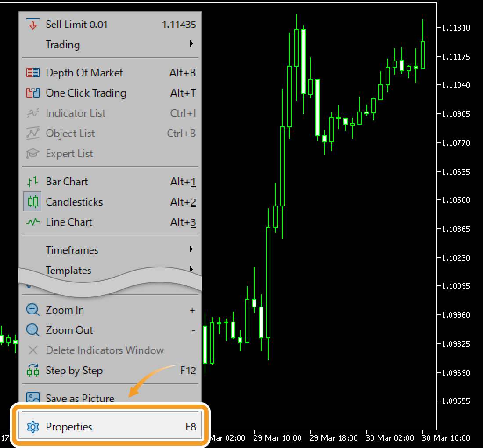Click the 29 Mar 18:00 time axis label
483x448 pixels.
click(334, 438)
